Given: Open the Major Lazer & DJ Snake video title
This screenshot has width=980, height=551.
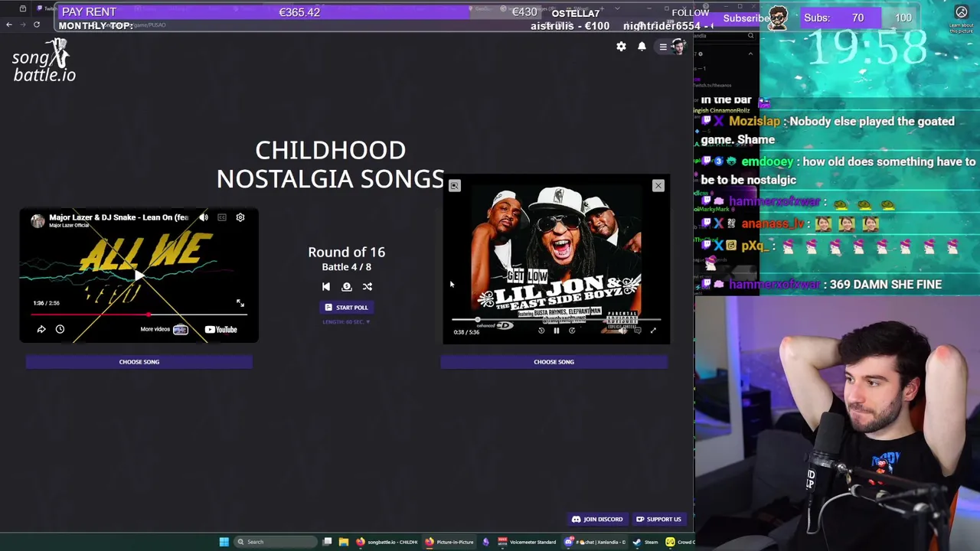Looking at the screenshot, I should (x=119, y=217).
